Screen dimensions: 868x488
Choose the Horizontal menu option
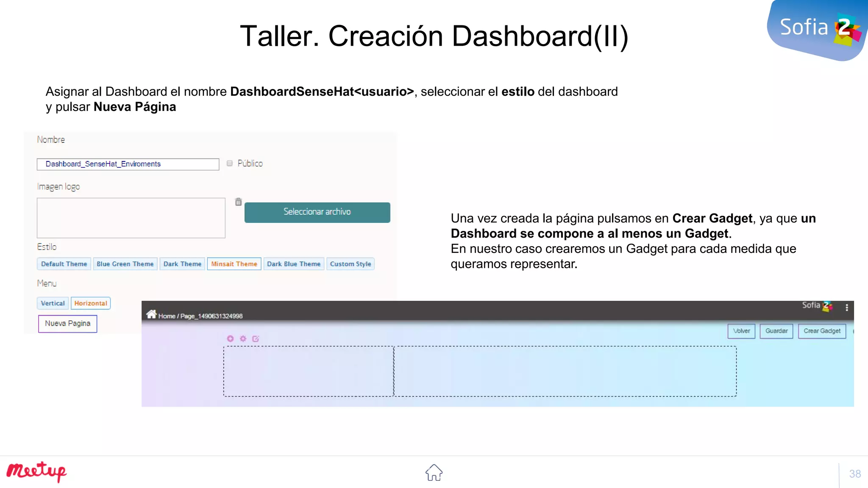pos(91,303)
